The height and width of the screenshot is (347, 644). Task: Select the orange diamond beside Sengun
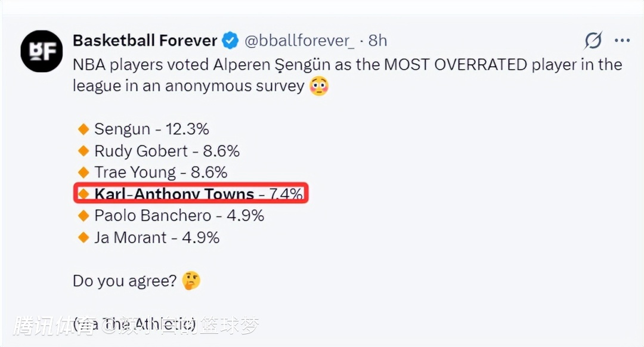coord(83,129)
